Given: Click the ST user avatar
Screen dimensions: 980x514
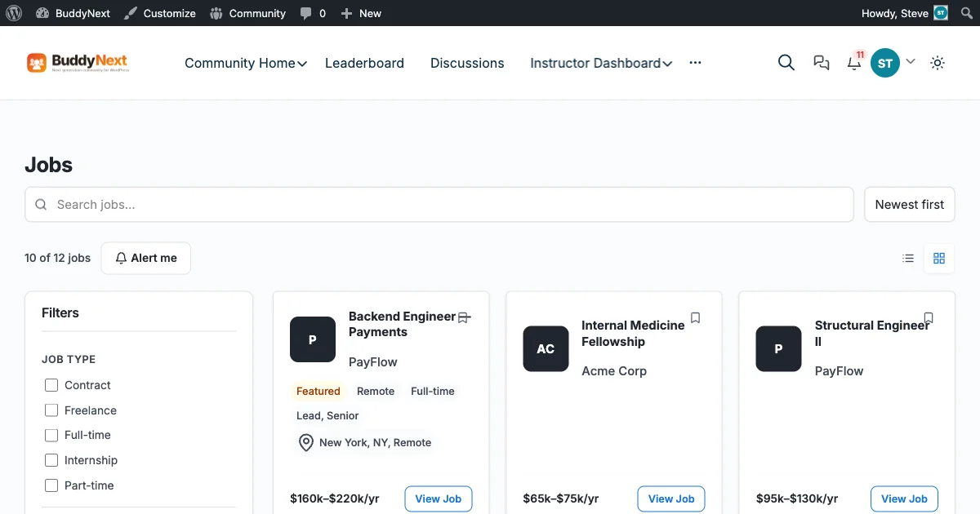Looking at the screenshot, I should pyautogui.click(x=885, y=63).
